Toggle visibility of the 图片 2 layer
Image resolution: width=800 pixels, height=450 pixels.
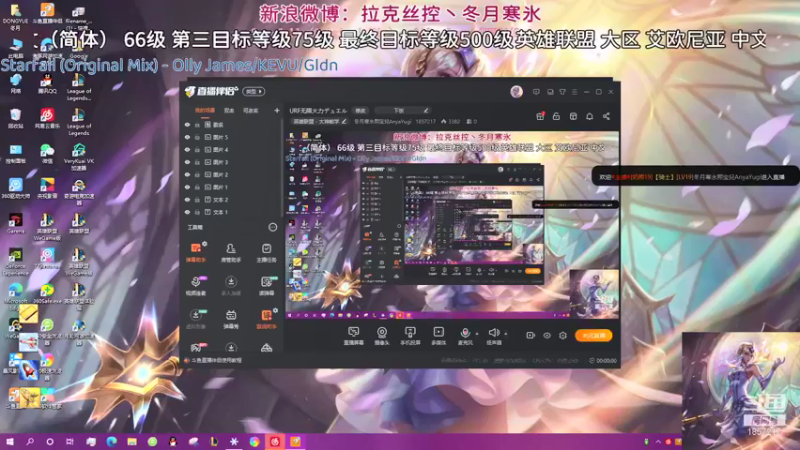(x=187, y=174)
